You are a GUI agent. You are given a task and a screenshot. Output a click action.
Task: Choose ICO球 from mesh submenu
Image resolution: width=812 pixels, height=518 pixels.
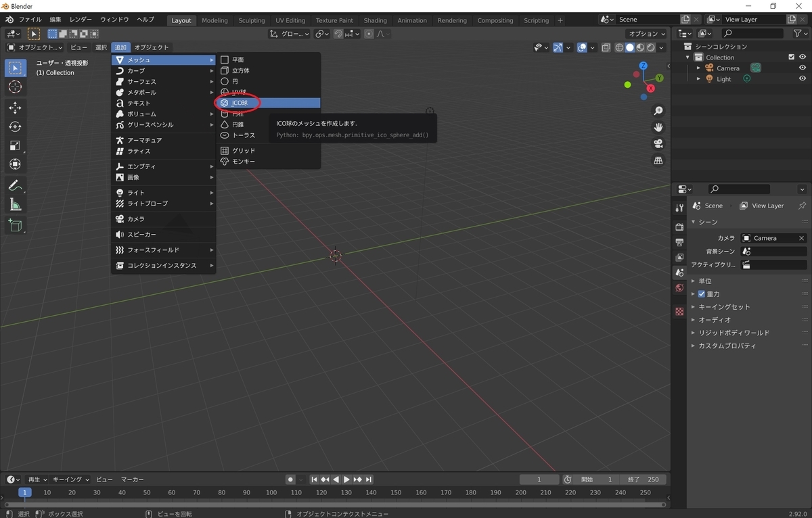268,103
